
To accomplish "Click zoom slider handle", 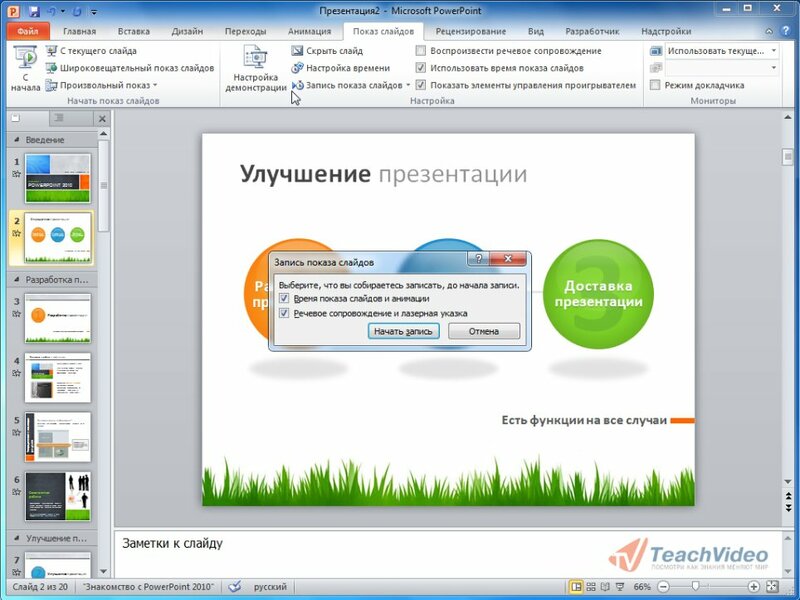I will click(695, 587).
